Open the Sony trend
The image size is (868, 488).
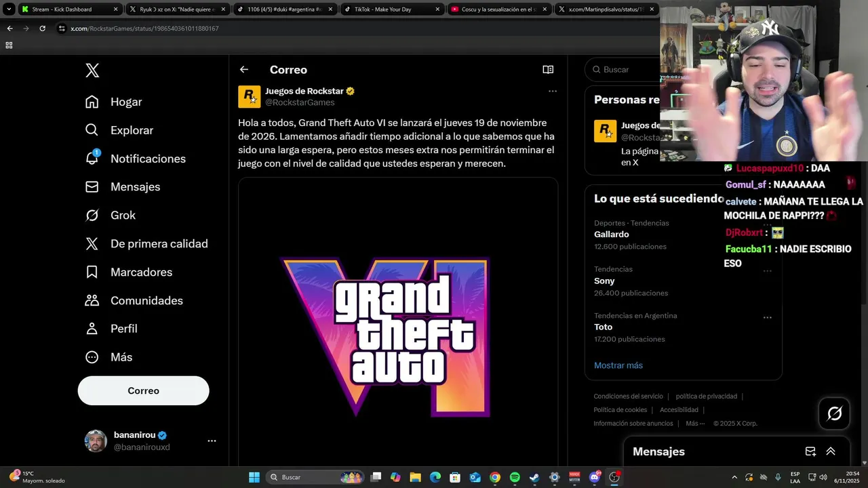[x=604, y=281]
